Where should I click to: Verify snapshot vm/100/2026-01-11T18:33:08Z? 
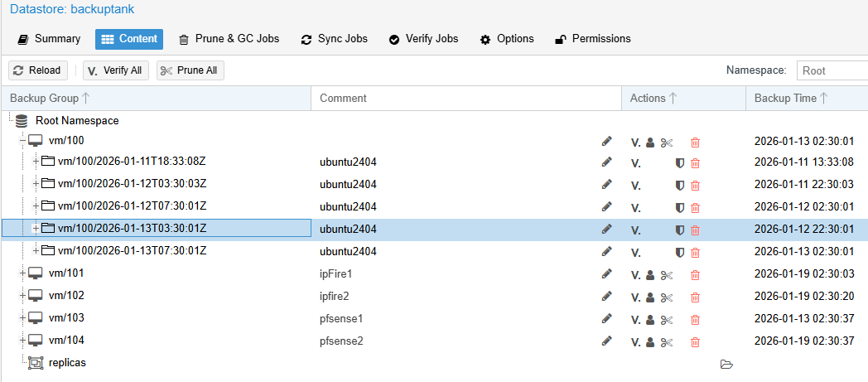635,164
